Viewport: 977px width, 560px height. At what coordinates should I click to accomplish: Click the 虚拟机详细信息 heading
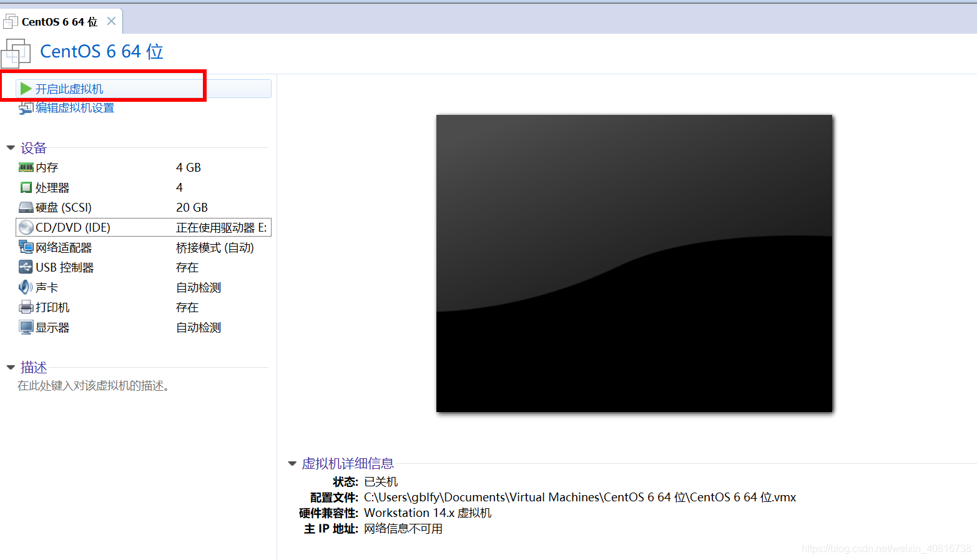348,464
